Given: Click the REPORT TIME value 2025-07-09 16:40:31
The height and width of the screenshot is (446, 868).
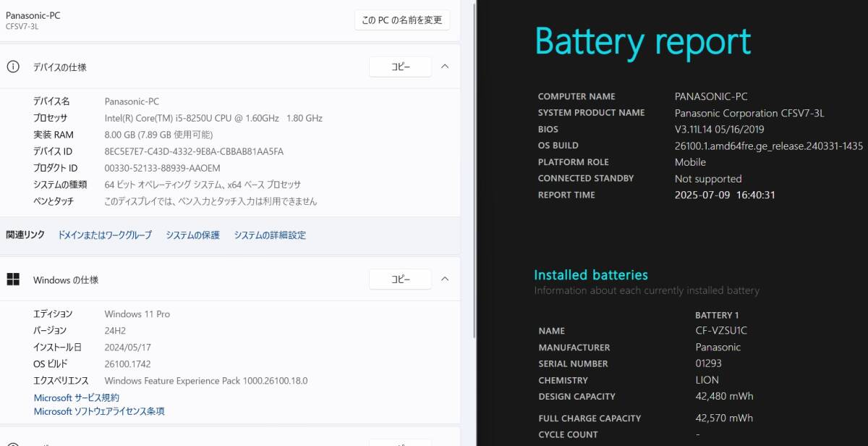Looking at the screenshot, I should (725, 195).
